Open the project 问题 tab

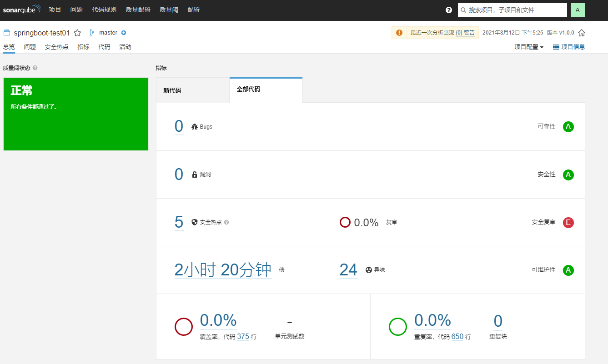tap(30, 47)
